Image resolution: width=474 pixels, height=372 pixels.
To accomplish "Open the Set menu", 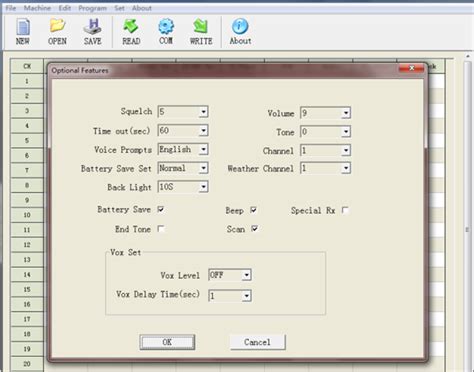I will [x=119, y=8].
